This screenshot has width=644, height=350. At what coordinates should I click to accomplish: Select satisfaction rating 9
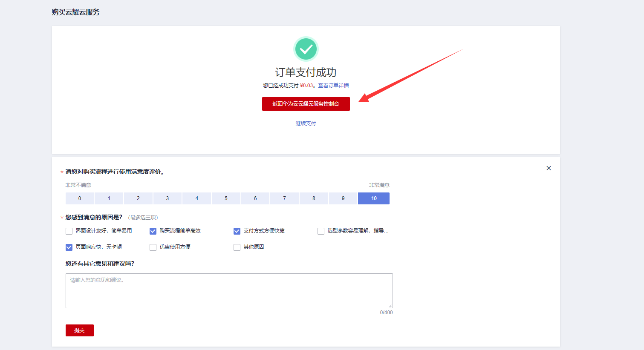click(x=343, y=198)
